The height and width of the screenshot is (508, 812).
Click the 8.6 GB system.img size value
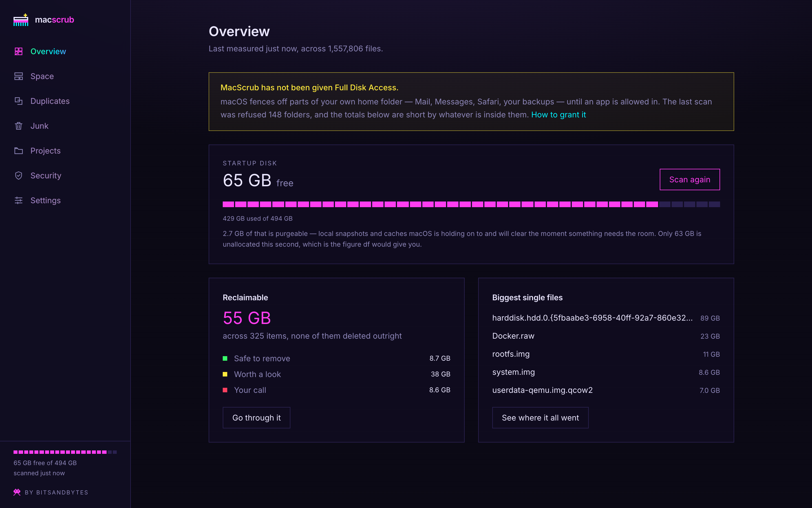click(709, 373)
